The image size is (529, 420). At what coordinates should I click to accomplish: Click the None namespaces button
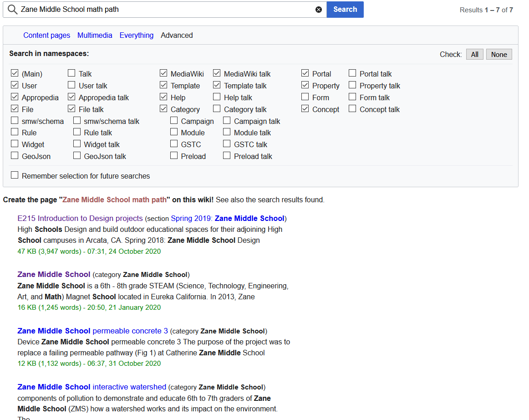tap(499, 54)
